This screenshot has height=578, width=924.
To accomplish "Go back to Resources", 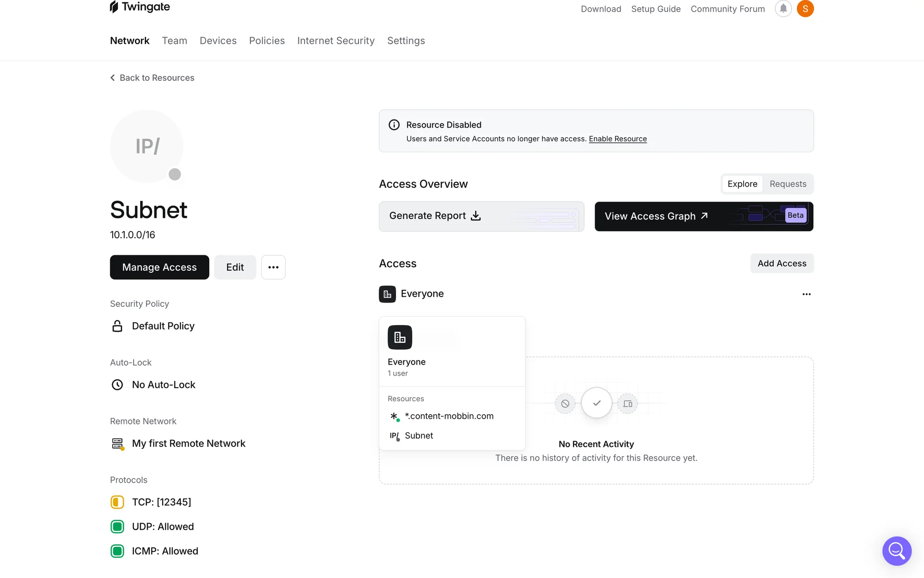I will point(152,78).
